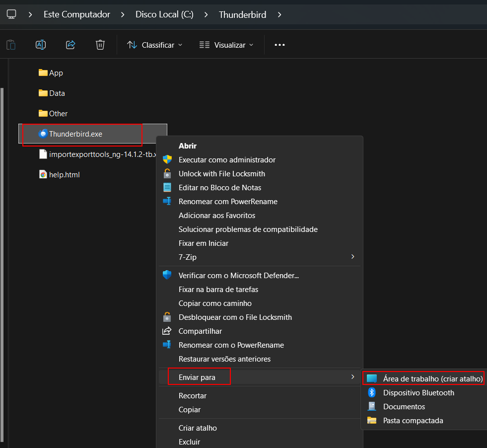Click the trash delete icon in the toolbar
Screen dimensions: 487x448
point(100,45)
